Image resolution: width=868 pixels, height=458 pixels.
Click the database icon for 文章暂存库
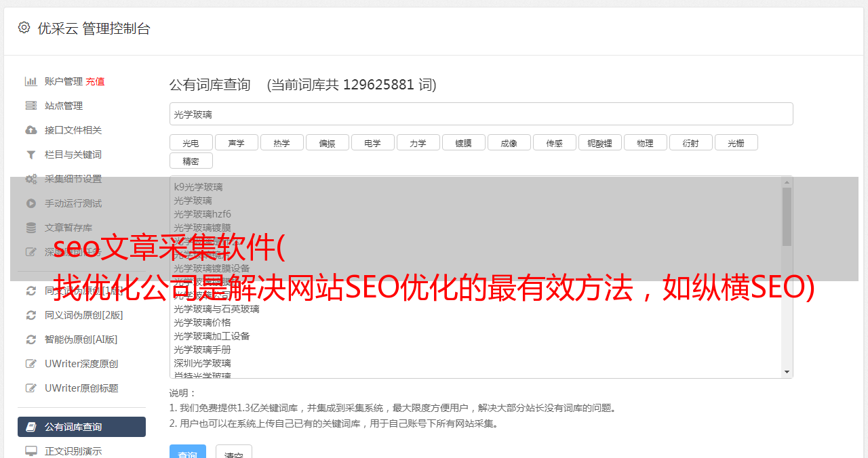(31, 228)
